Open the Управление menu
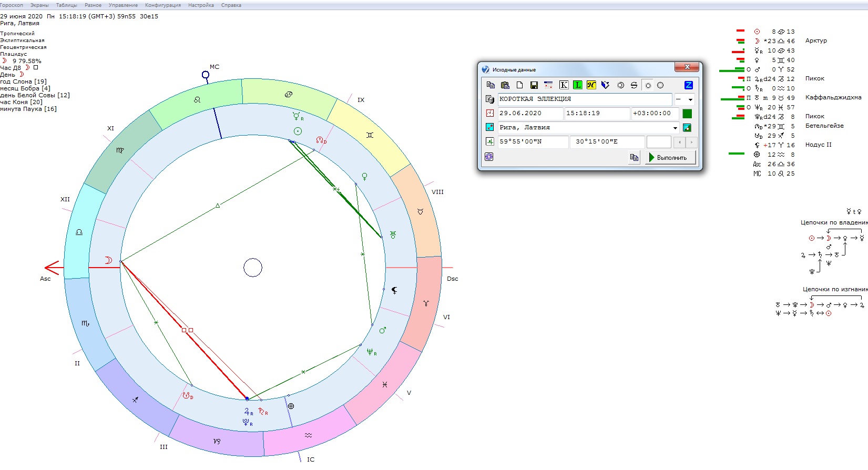 click(x=123, y=5)
